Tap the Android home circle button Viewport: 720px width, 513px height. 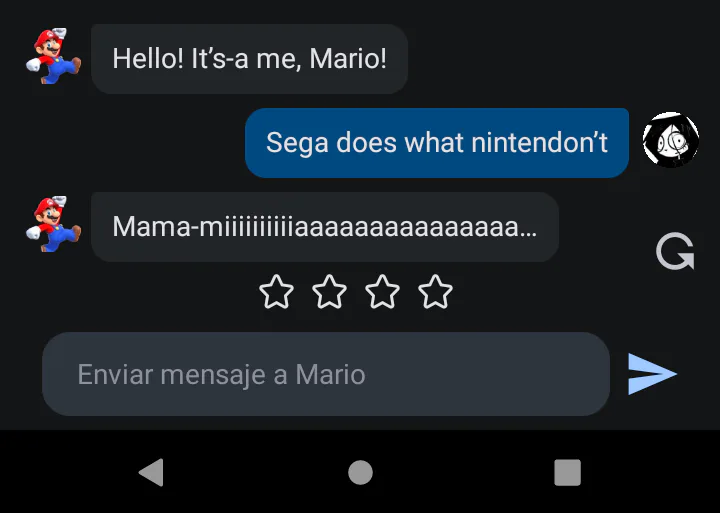[360, 472]
